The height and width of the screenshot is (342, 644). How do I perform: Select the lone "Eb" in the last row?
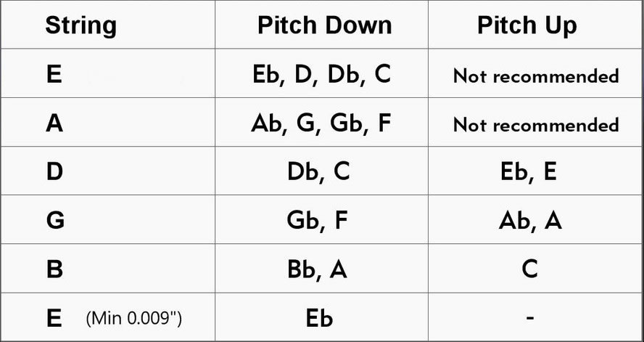(318, 318)
